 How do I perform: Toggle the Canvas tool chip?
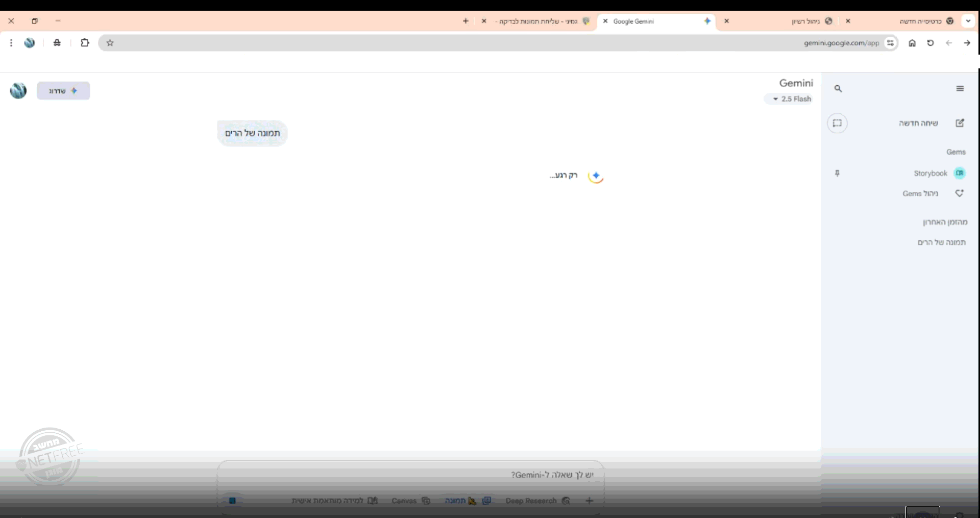[411, 501]
